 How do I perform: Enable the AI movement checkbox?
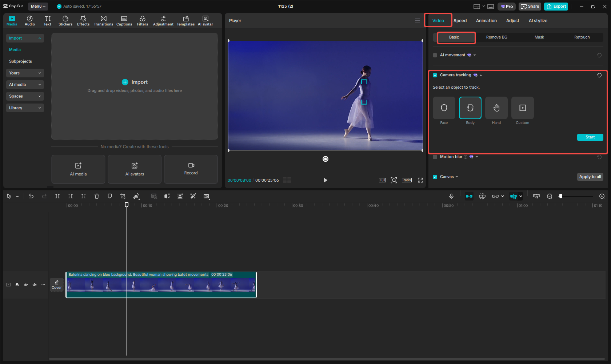point(435,55)
